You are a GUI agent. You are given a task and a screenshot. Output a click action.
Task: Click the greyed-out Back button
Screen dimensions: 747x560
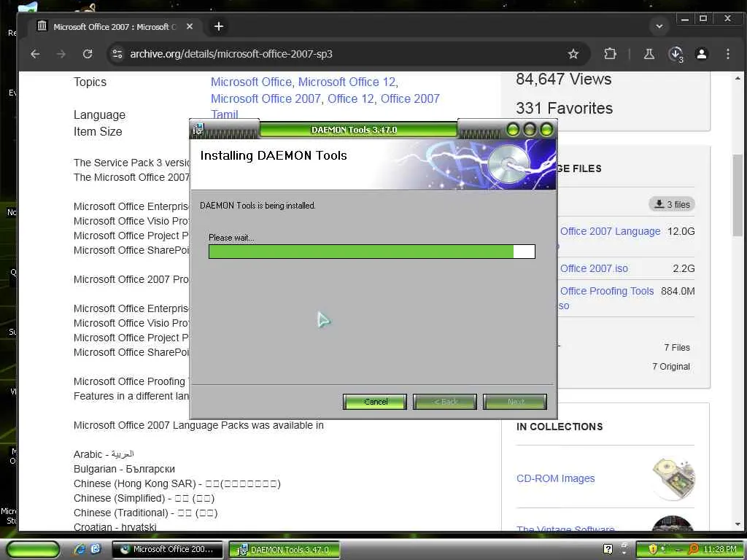coord(445,402)
